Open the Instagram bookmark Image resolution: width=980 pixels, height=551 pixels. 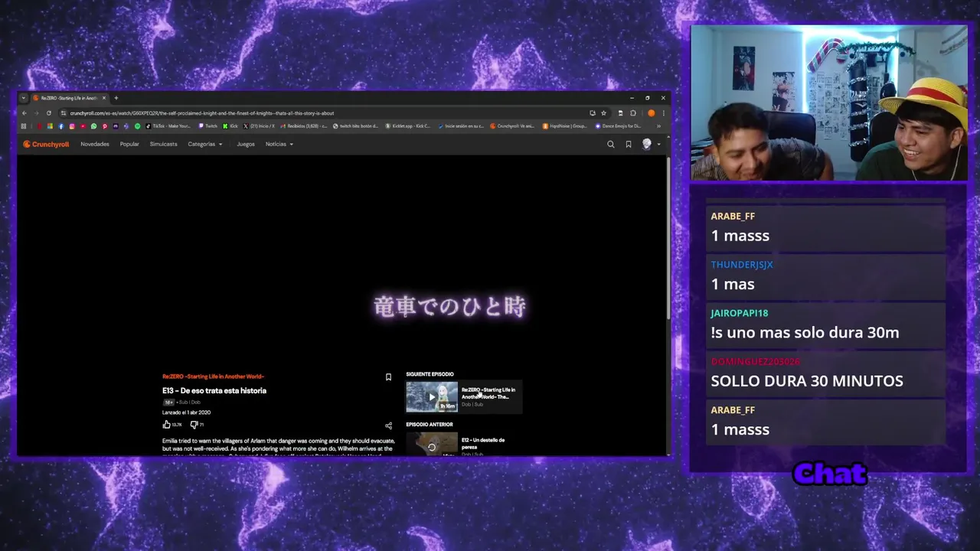(72, 126)
